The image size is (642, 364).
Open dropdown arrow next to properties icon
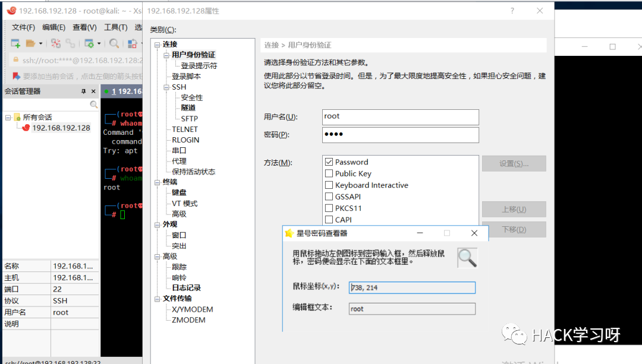pos(99,43)
